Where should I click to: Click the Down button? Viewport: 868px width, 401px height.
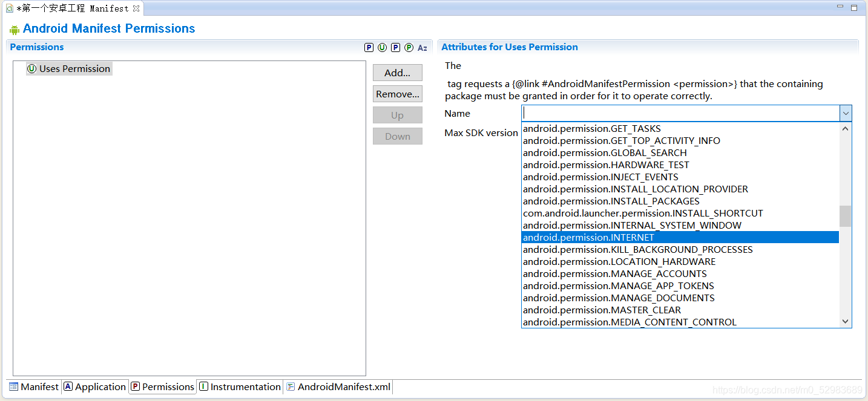398,136
